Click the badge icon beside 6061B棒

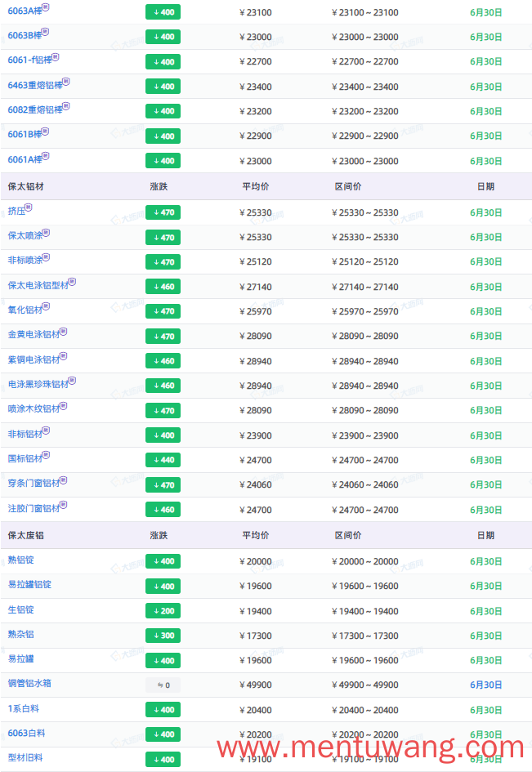[x=45, y=131]
